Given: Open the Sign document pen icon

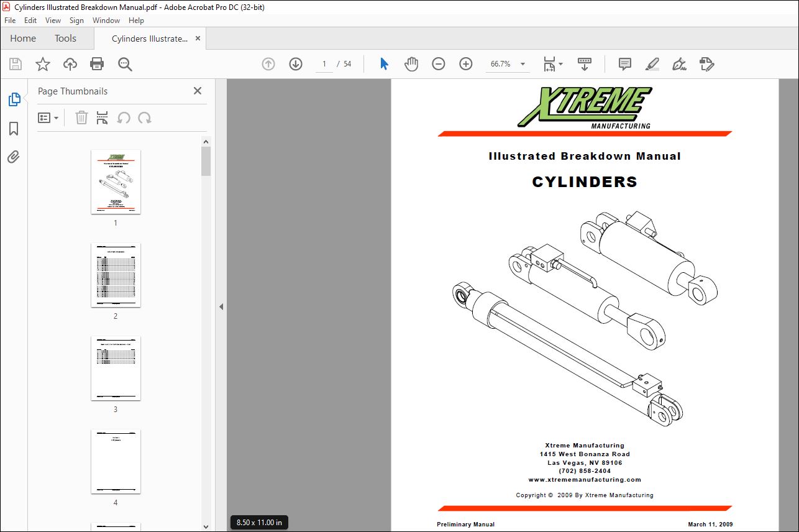Looking at the screenshot, I should point(680,64).
